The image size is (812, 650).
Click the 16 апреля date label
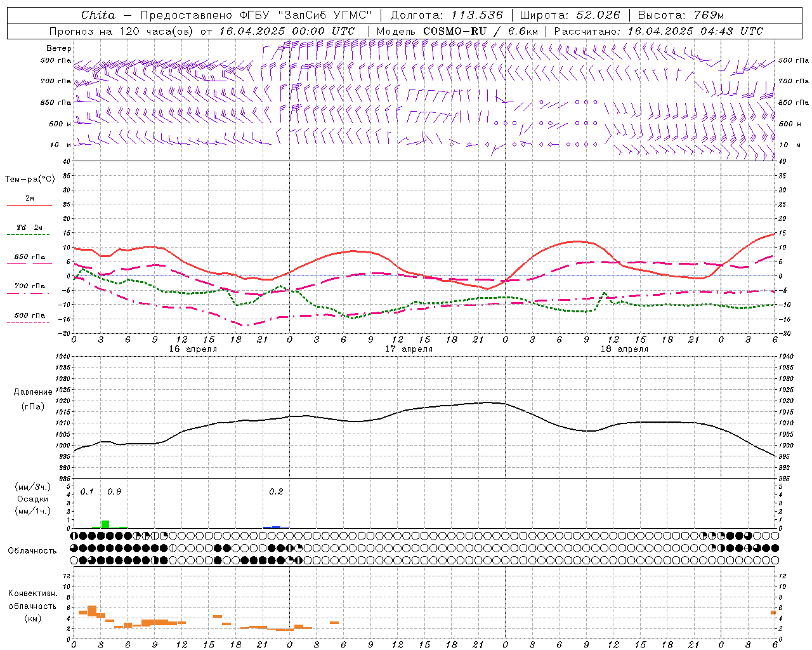(193, 349)
